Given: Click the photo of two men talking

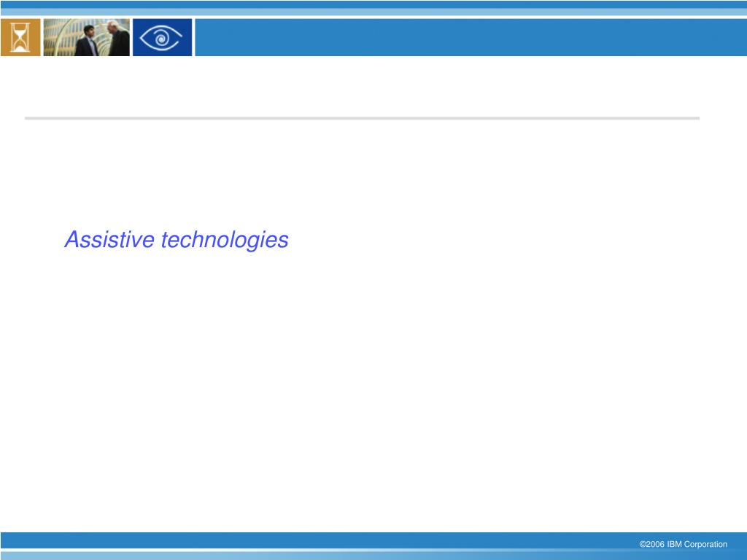Looking at the screenshot, I should (87, 38).
